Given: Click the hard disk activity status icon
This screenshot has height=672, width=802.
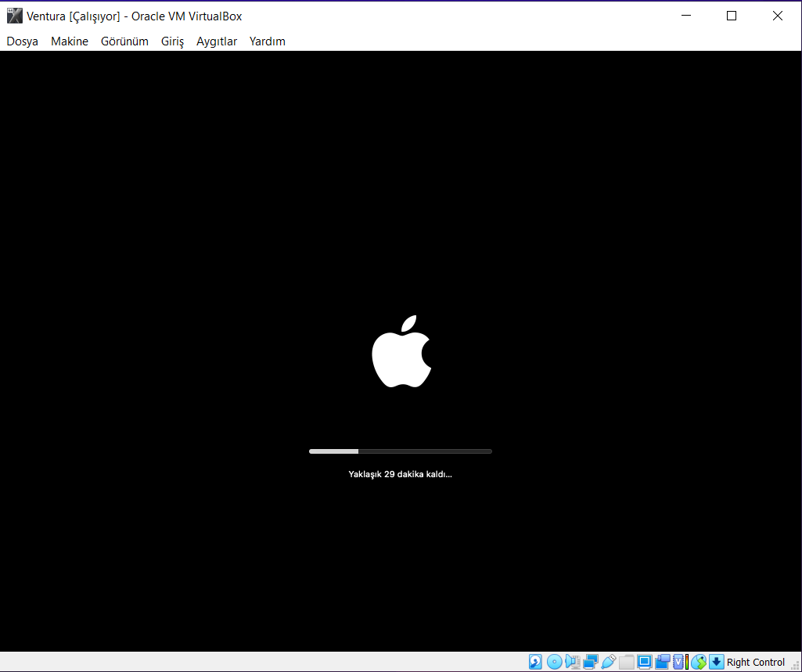Looking at the screenshot, I should tap(533, 662).
